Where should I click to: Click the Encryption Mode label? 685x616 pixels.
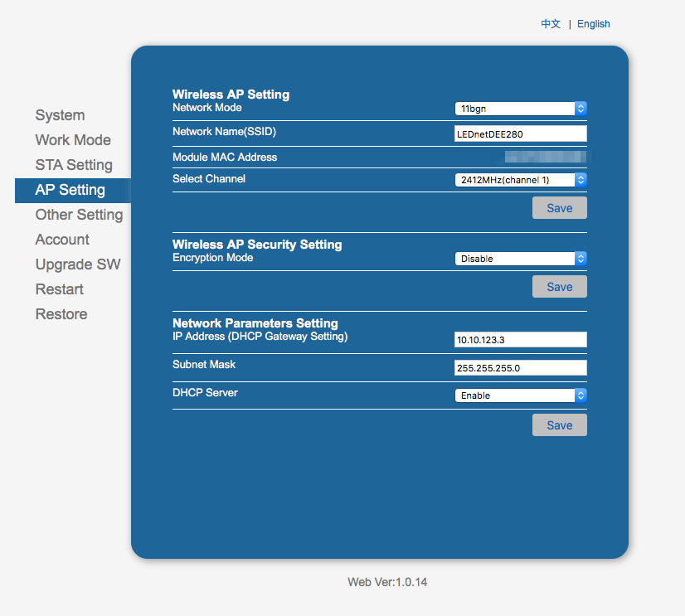(x=213, y=258)
